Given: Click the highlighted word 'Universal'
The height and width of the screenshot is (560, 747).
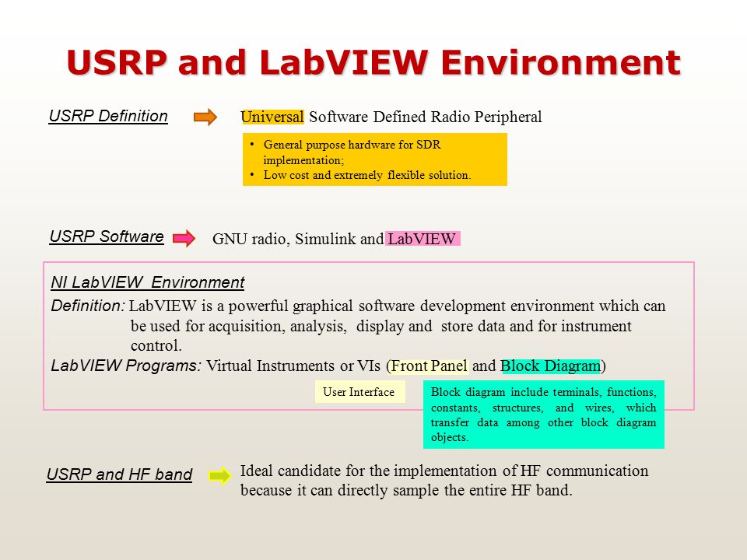Looking at the screenshot, I should coord(272,117).
